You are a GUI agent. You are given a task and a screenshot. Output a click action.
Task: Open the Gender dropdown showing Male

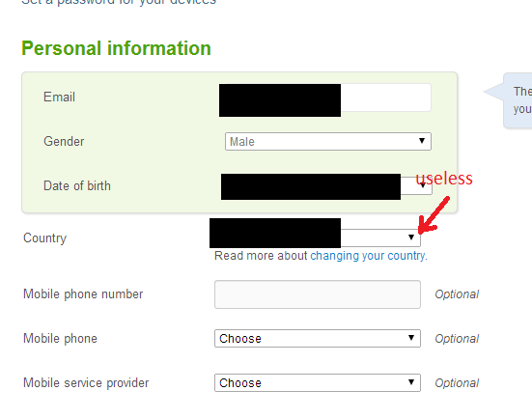click(x=328, y=142)
